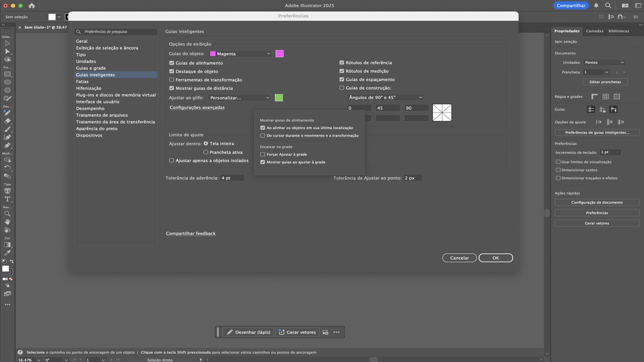
Task: Click the Cancelar button
Action: tap(459, 258)
